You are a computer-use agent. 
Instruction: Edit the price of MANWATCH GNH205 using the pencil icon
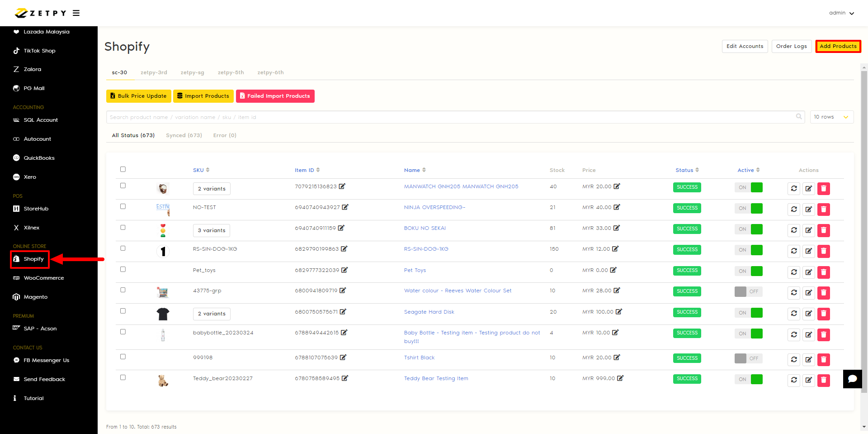pos(617,186)
